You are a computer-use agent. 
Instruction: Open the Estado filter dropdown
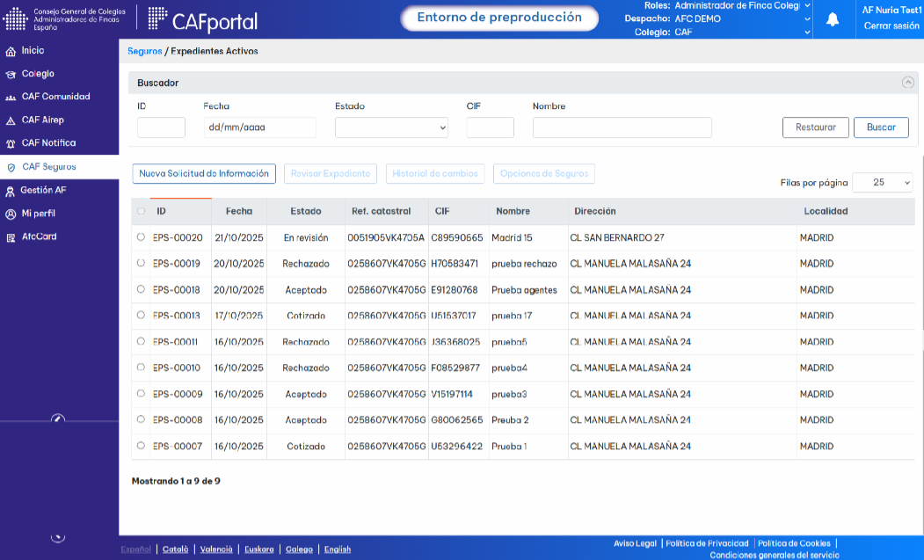click(x=391, y=127)
